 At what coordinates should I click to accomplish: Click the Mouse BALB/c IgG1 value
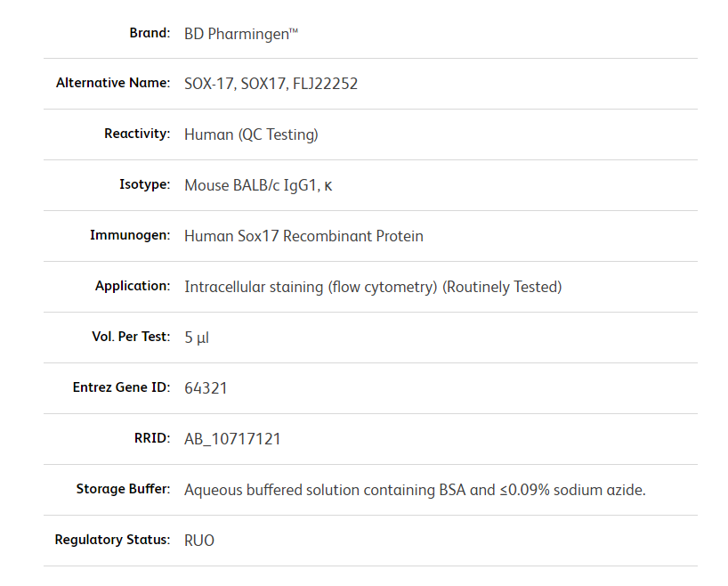pos(258,185)
